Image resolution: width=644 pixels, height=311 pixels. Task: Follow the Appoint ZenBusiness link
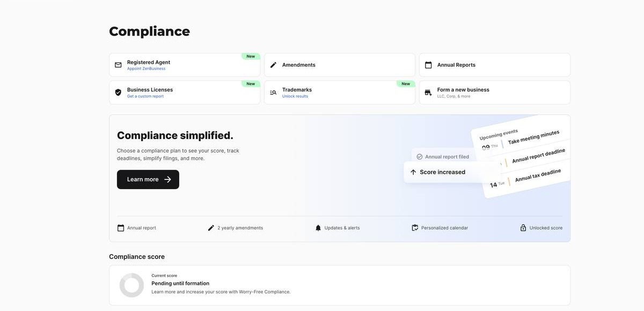pos(146,69)
